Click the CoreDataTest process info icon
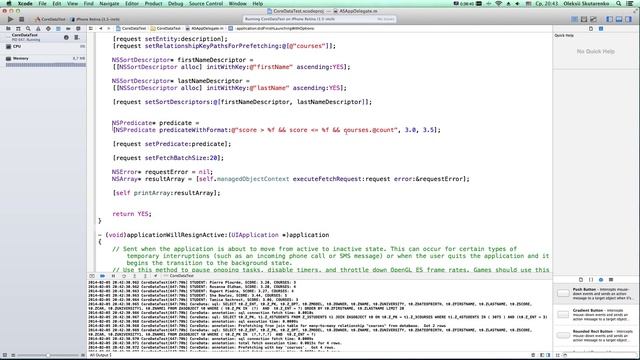Image resolution: width=640 pixels, height=360 pixels. (x=66, y=37)
